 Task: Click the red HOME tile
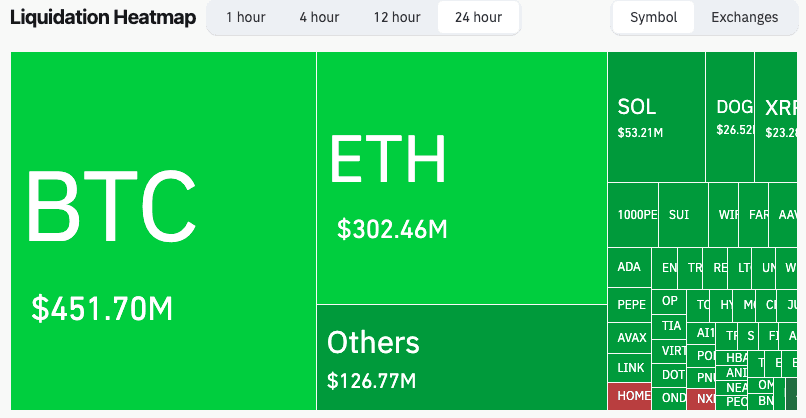point(630,396)
